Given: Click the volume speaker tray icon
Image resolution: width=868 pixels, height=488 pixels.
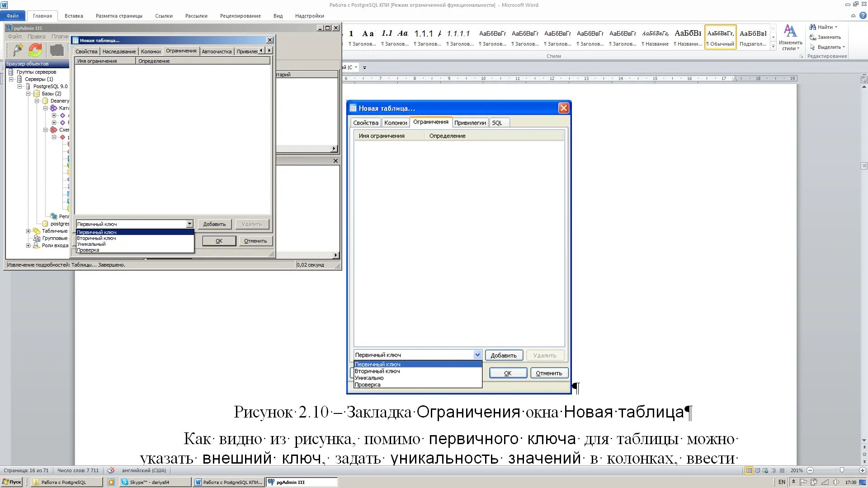Looking at the screenshot, I should (836, 482).
